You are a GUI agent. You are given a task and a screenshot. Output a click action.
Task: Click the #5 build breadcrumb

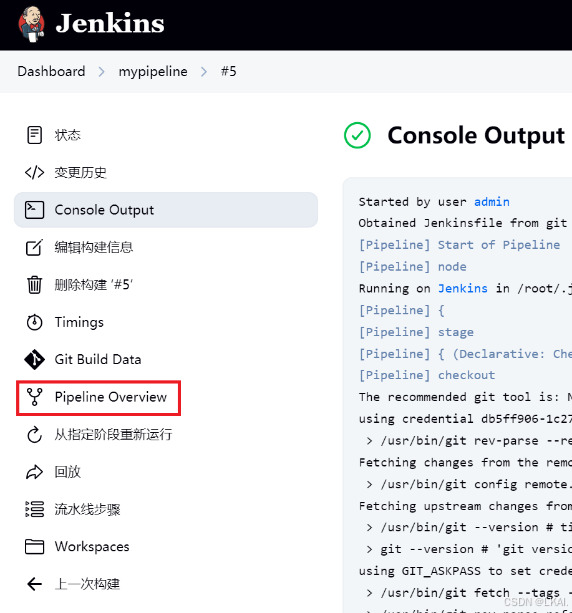[229, 72]
